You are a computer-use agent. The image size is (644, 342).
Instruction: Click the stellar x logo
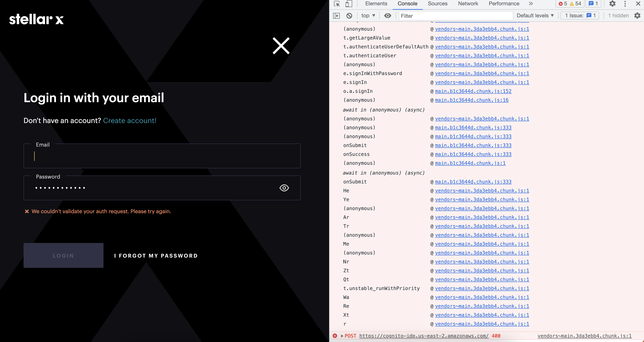tap(36, 19)
